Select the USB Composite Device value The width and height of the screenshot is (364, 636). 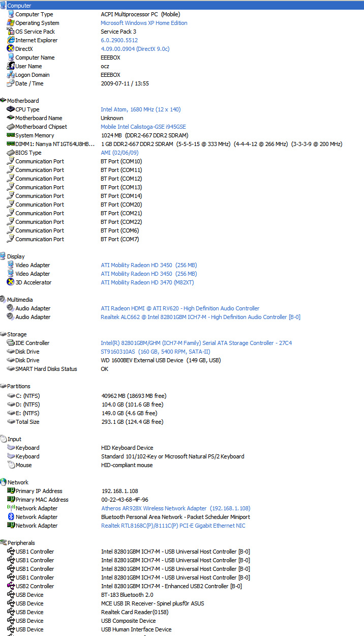pyautogui.click(x=128, y=621)
